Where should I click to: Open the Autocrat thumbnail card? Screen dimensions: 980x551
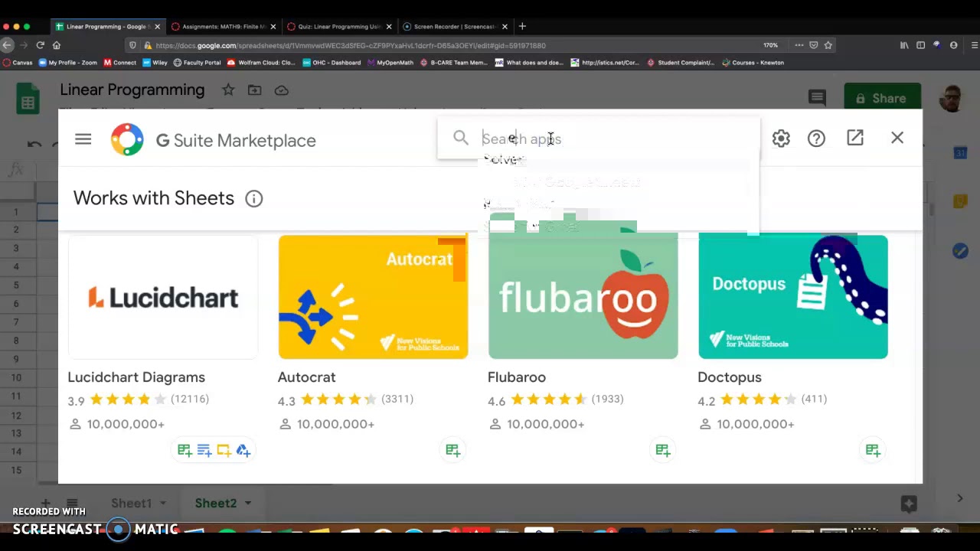click(373, 297)
